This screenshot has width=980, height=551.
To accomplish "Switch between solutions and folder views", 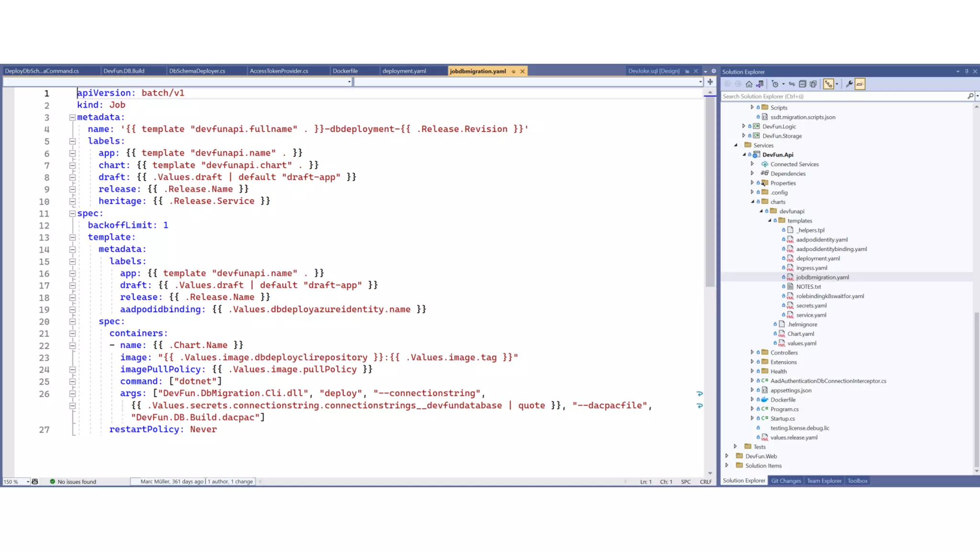I will 760,84.
